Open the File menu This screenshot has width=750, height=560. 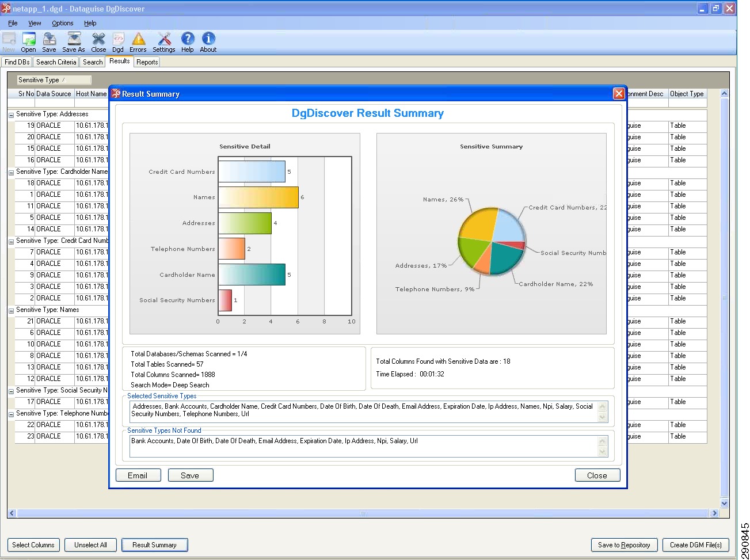[13, 23]
